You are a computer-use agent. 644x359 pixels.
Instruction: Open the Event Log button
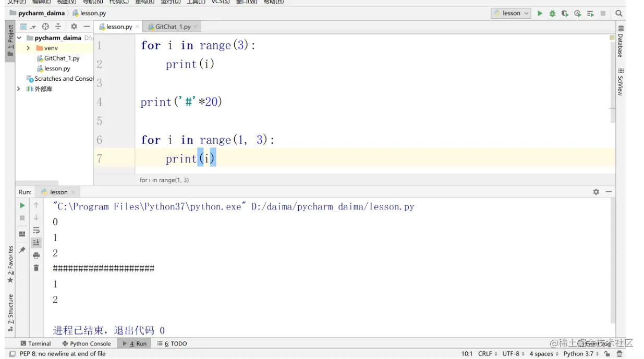[x=593, y=343]
